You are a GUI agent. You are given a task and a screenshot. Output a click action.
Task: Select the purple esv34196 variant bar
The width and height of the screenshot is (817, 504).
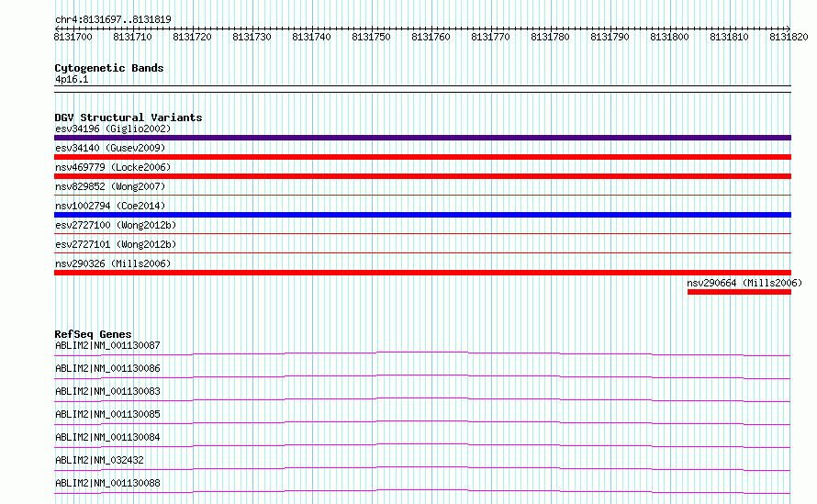click(422, 138)
